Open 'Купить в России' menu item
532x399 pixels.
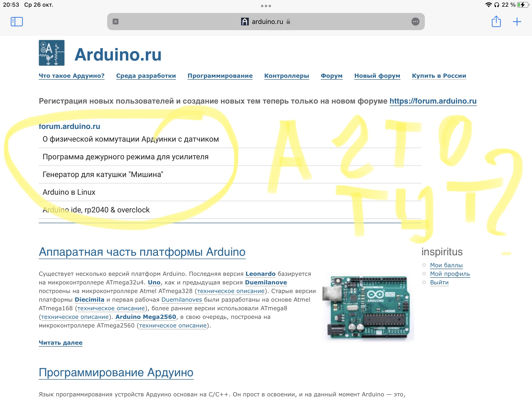[x=439, y=76]
